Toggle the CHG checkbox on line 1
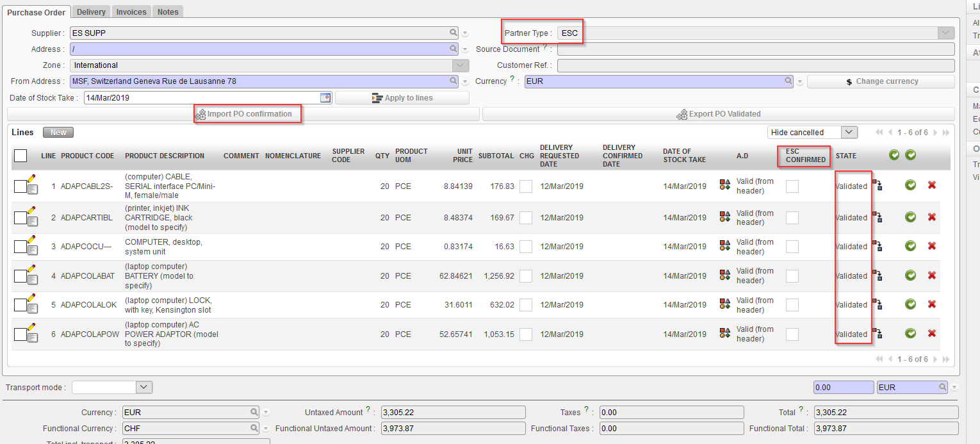This screenshot has width=980, height=444. (x=526, y=186)
